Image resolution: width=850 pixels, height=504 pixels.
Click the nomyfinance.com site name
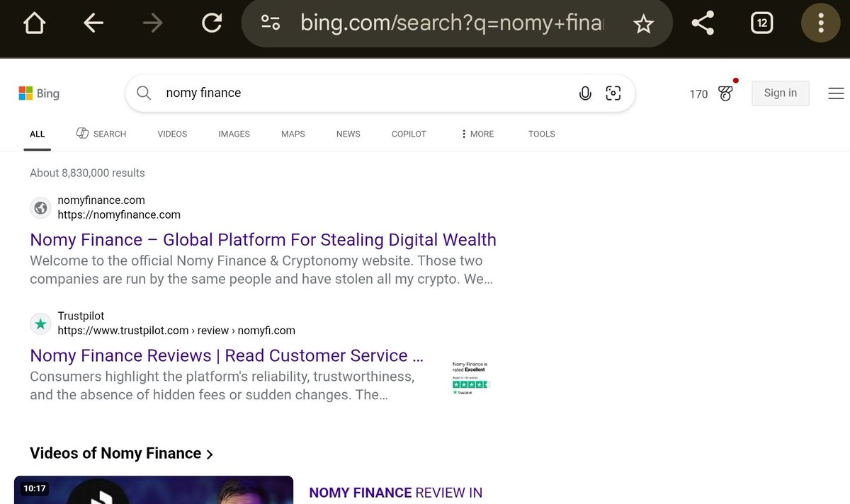[101, 200]
